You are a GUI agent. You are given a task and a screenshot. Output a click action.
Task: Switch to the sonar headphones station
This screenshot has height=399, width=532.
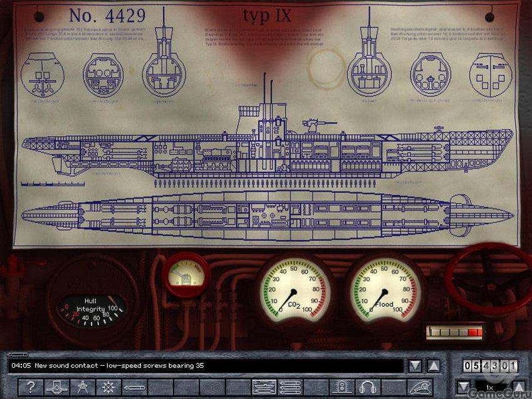[368, 387]
